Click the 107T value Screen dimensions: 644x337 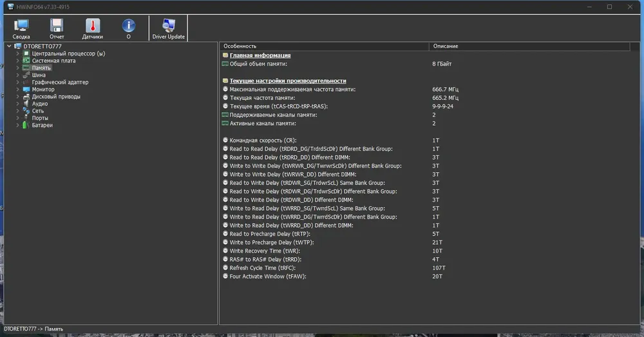[x=439, y=268]
